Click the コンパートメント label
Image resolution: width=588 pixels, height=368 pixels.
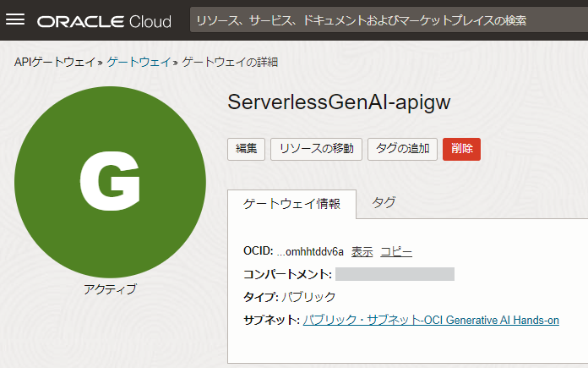pyautogui.click(x=287, y=274)
